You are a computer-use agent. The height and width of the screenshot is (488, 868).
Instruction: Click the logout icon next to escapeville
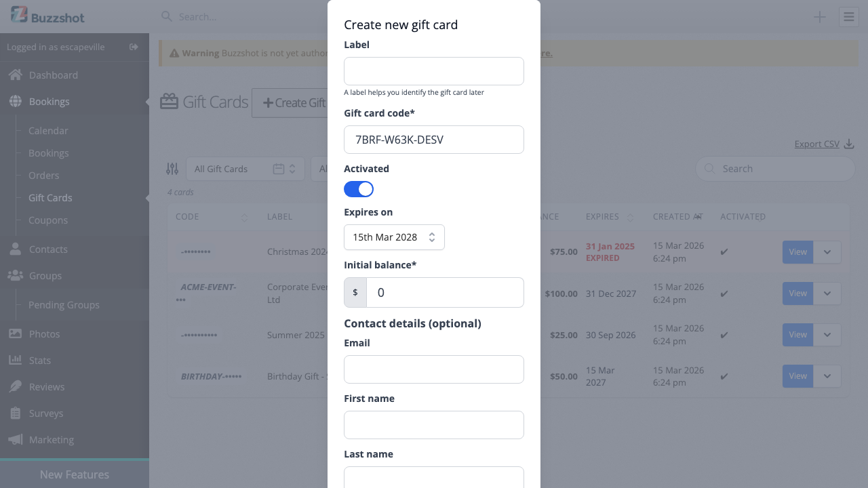(x=133, y=47)
